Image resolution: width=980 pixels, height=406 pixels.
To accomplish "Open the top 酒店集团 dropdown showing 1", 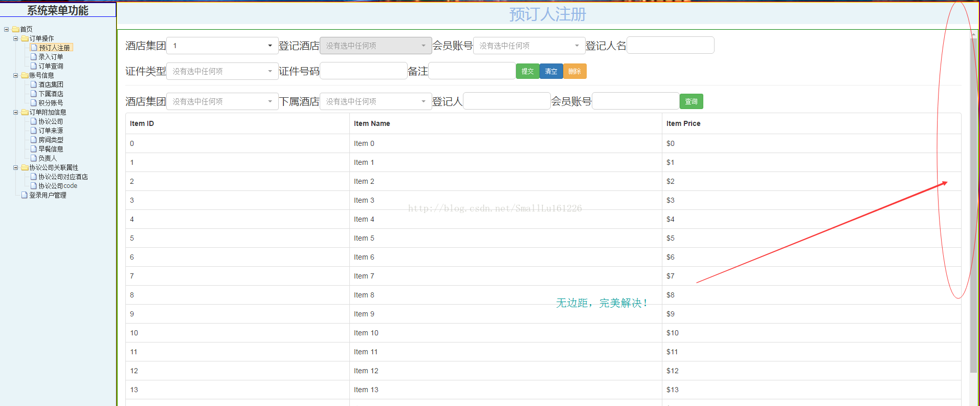I will (x=222, y=46).
